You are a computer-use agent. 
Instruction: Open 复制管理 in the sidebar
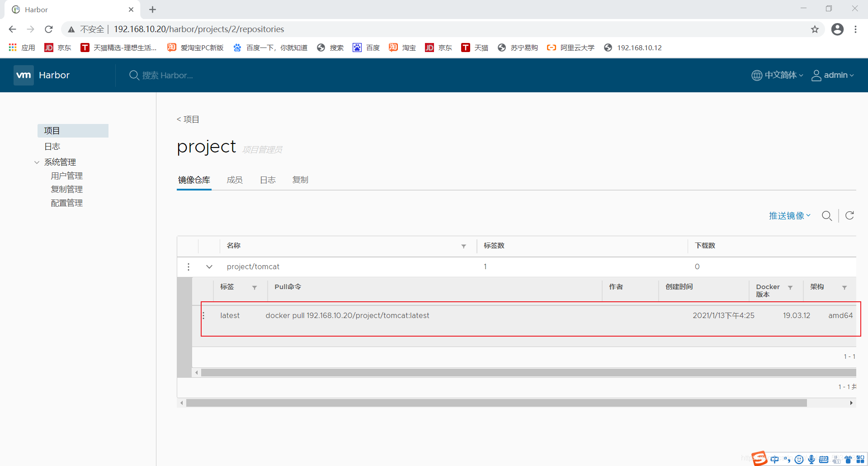[x=66, y=190]
